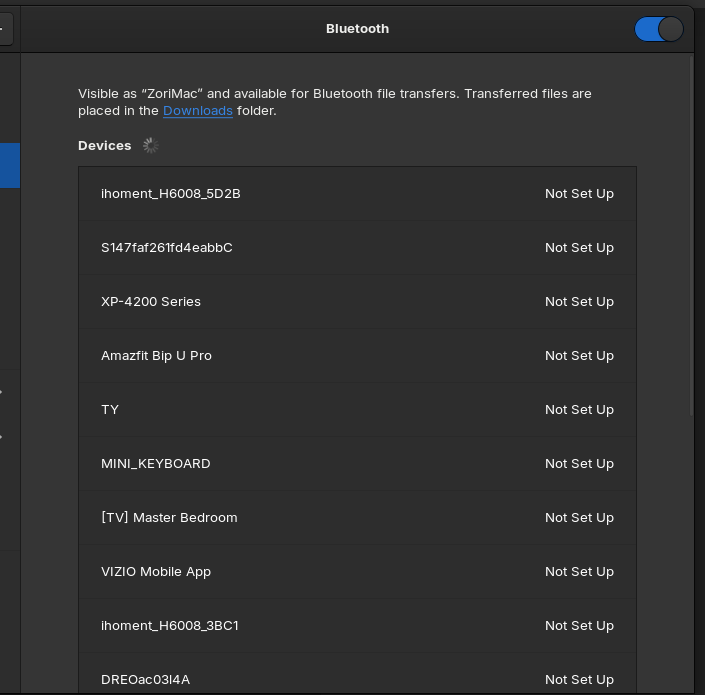Choose Amazfit Bip U Pro device

357,356
